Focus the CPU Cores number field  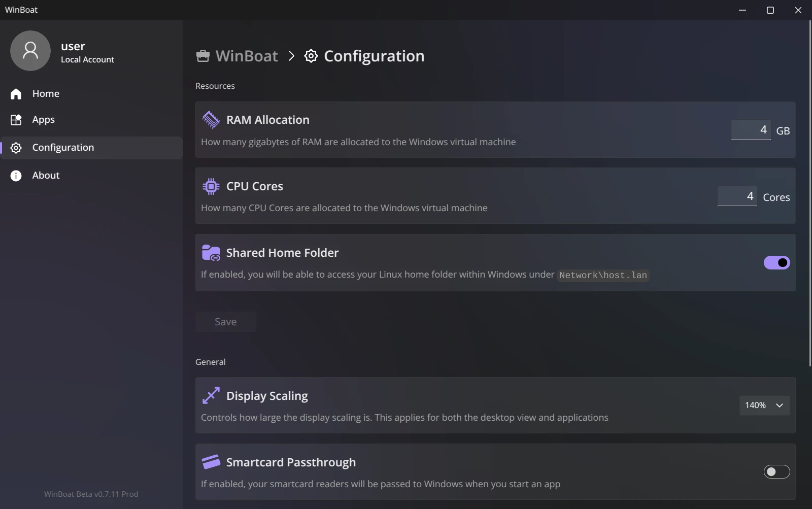737,196
